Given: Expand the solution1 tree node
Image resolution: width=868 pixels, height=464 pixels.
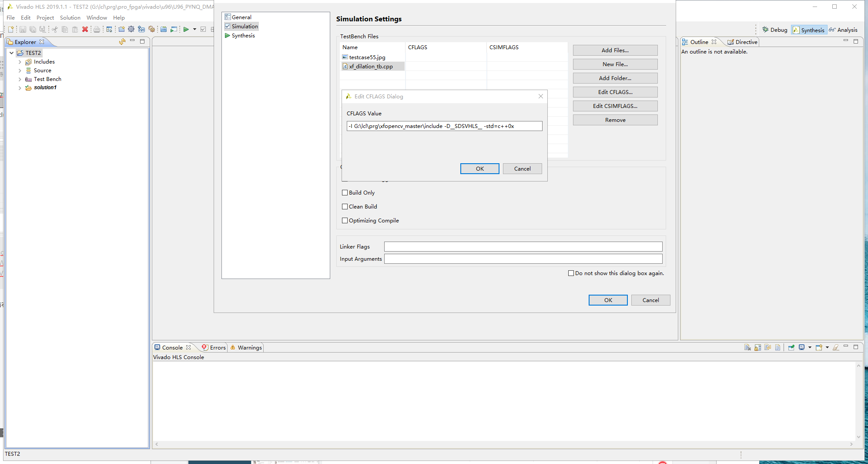Looking at the screenshot, I should (x=20, y=87).
